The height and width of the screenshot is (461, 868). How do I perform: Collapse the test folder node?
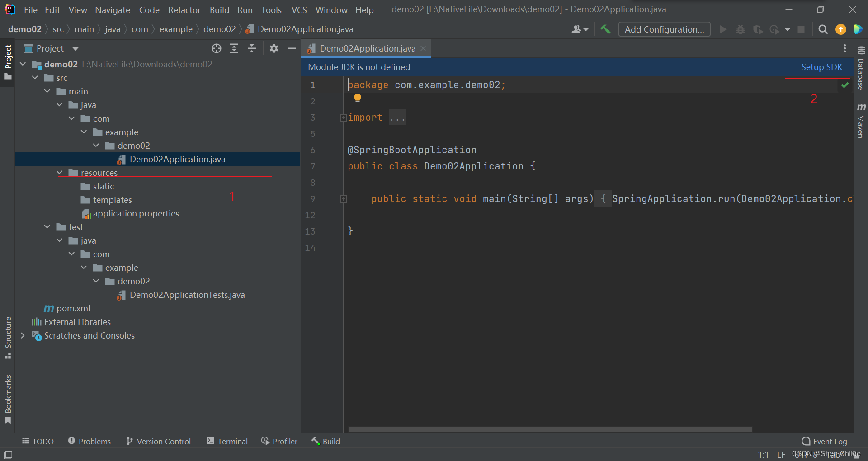click(x=47, y=227)
